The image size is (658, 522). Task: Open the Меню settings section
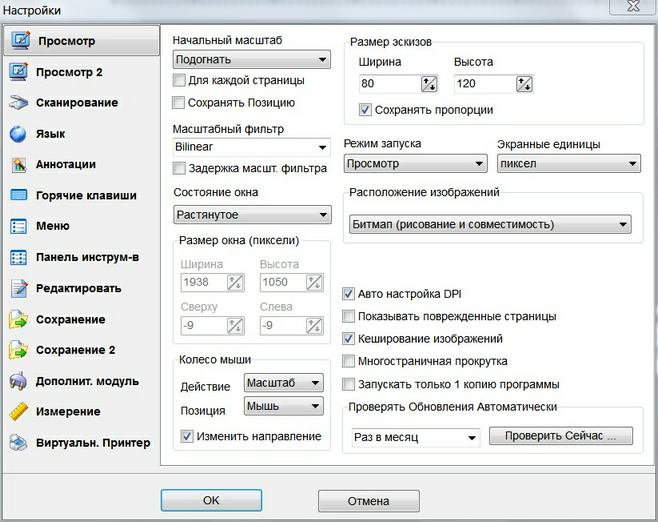53,226
